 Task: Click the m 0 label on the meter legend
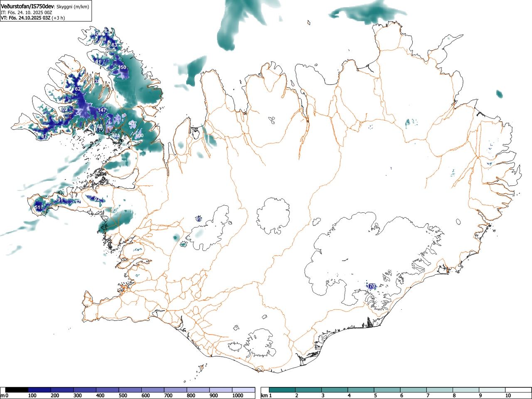4,396
